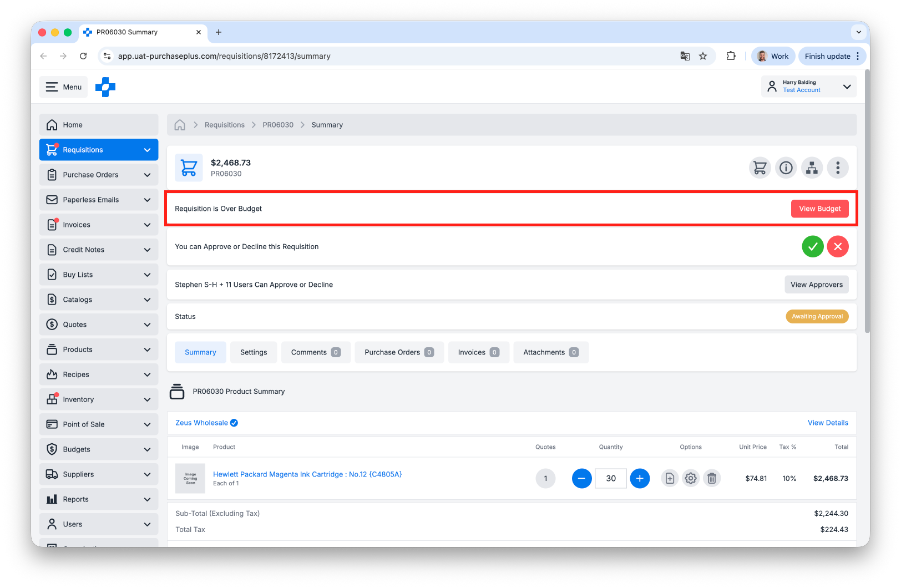Open the tab search dropdown in Chrome
Screen dimensions: 901x588
tap(858, 32)
